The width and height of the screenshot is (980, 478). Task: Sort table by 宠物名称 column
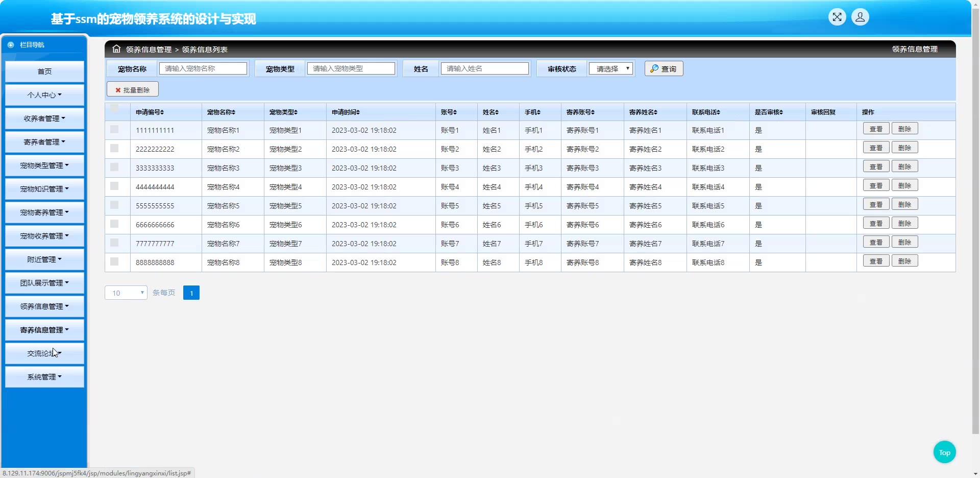tap(221, 112)
